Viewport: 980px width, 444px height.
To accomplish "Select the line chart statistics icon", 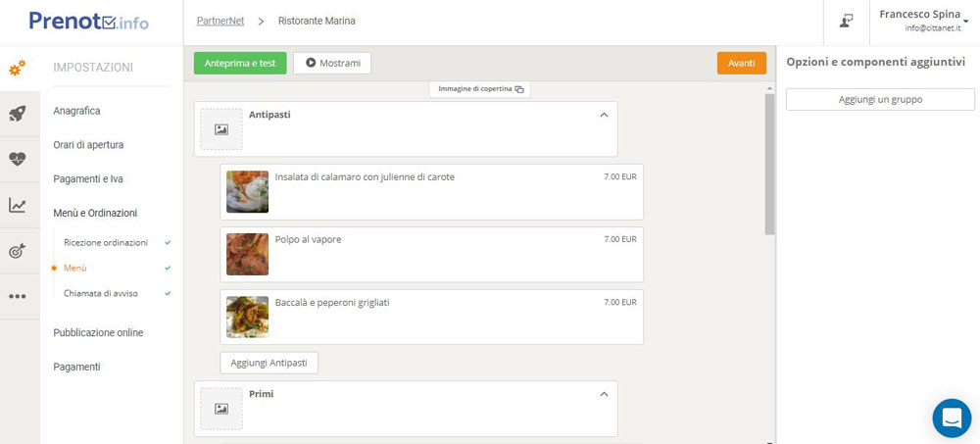I will coord(18,206).
